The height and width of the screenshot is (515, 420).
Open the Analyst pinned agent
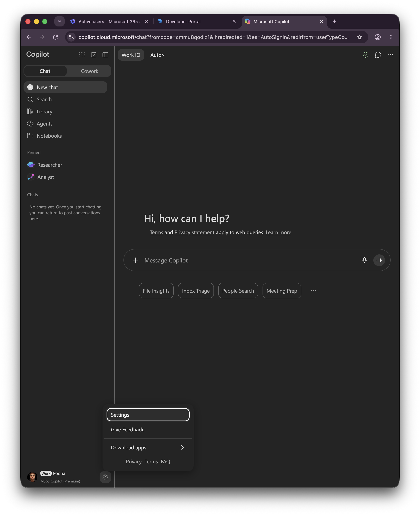click(65, 177)
